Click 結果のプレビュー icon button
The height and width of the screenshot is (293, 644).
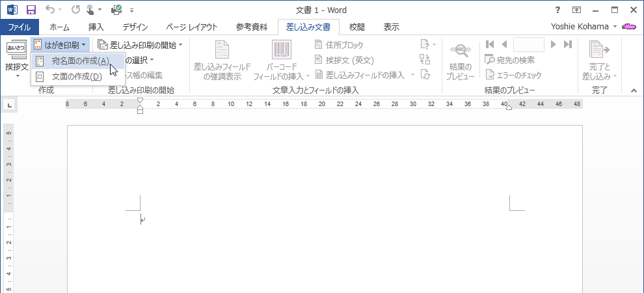click(x=460, y=60)
